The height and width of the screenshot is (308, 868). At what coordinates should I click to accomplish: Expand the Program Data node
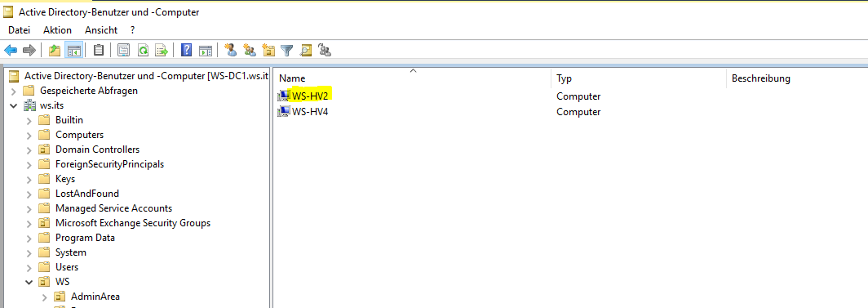pyautogui.click(x=29, y=239)
